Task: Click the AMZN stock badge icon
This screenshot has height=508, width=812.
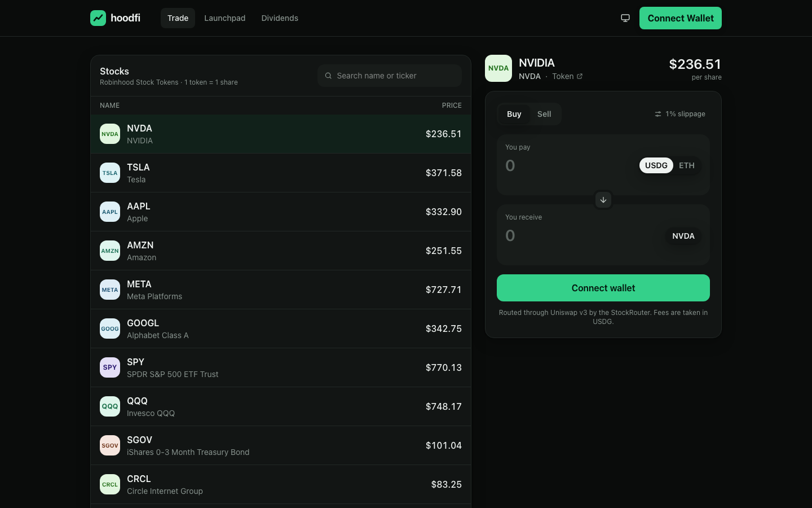Action: click(110, 251)
